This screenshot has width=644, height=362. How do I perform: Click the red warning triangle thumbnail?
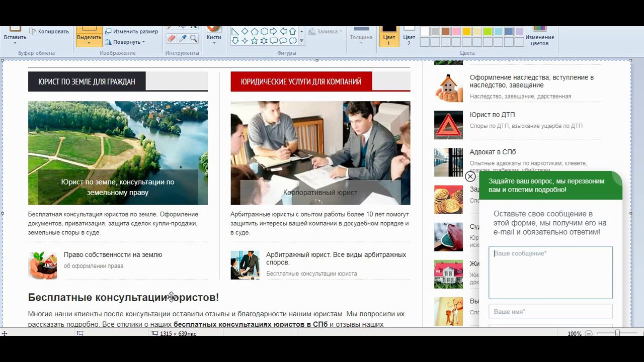[x=448, y=125]
